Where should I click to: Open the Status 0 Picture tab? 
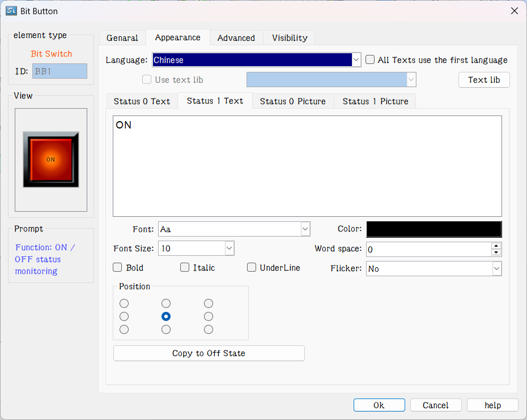(x=292, y=101)
